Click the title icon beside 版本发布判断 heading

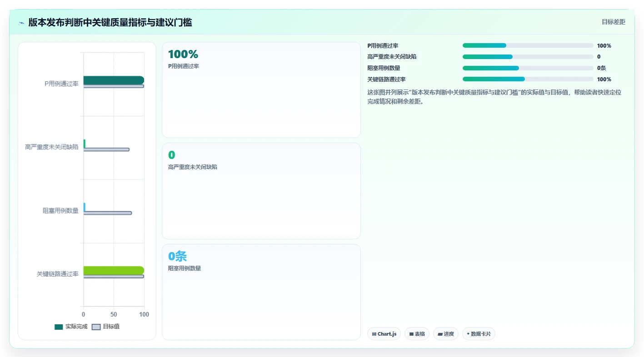coord(21,23)
